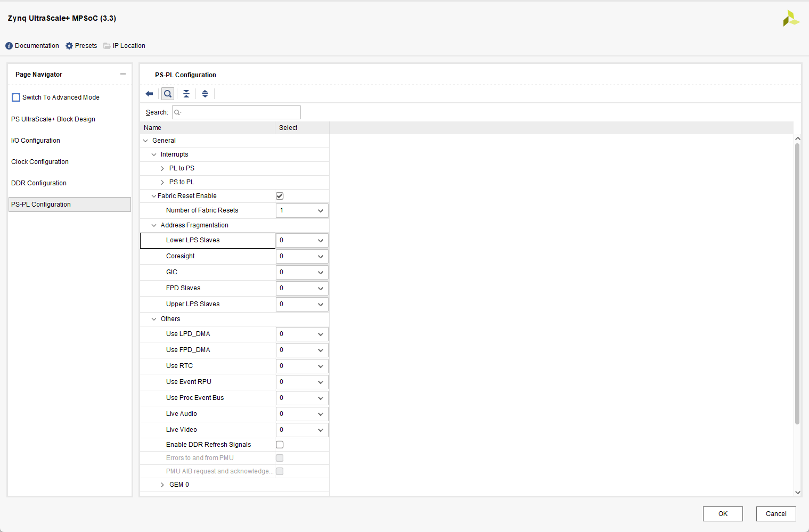Click the Expand All toolbar icon
The image size is (809, 532).
pyautogui.click(x=205, y=94)
